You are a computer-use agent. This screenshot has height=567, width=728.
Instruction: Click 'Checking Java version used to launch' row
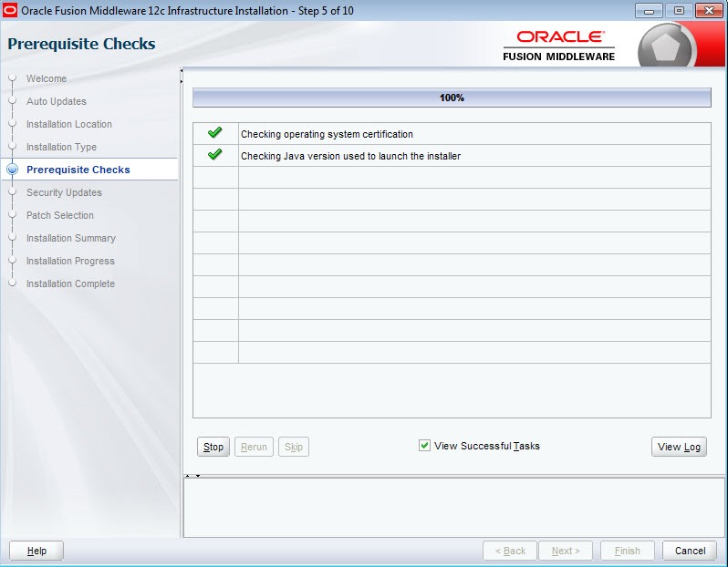(452, 156)
